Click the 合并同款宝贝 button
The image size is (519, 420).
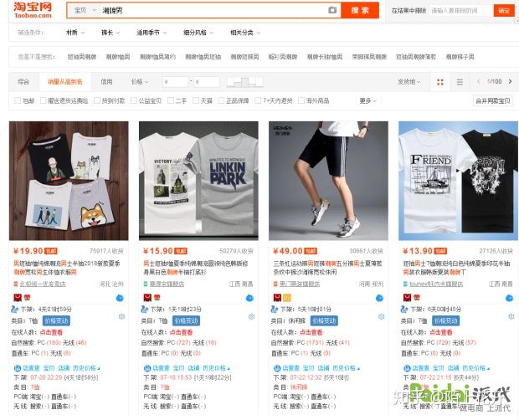pos(493,100)
